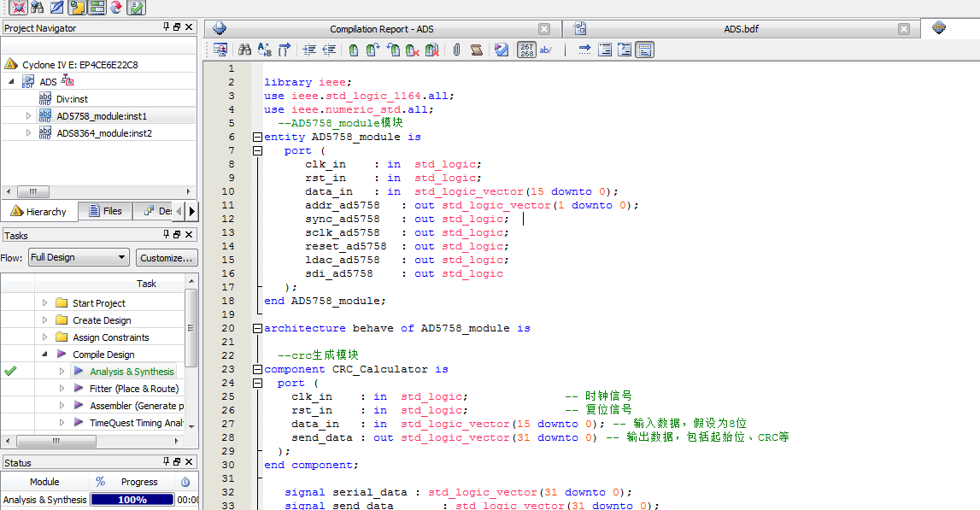Click the Analysis & Synthesis progress bar
This screenshot has height=510, width=980.
click(132, 500)
